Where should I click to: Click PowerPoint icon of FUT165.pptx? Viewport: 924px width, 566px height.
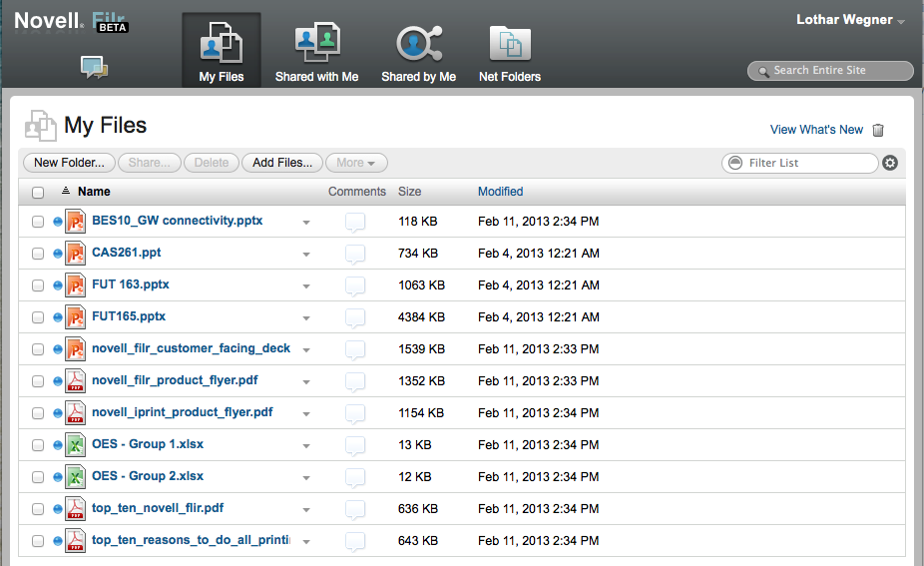click(76, 317)
